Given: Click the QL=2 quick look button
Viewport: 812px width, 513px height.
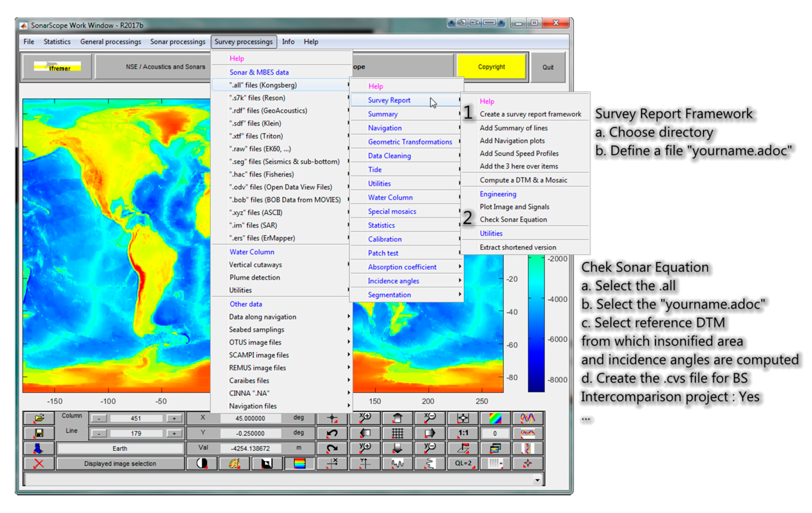Looking at the screenshot, I should point(463,464).
